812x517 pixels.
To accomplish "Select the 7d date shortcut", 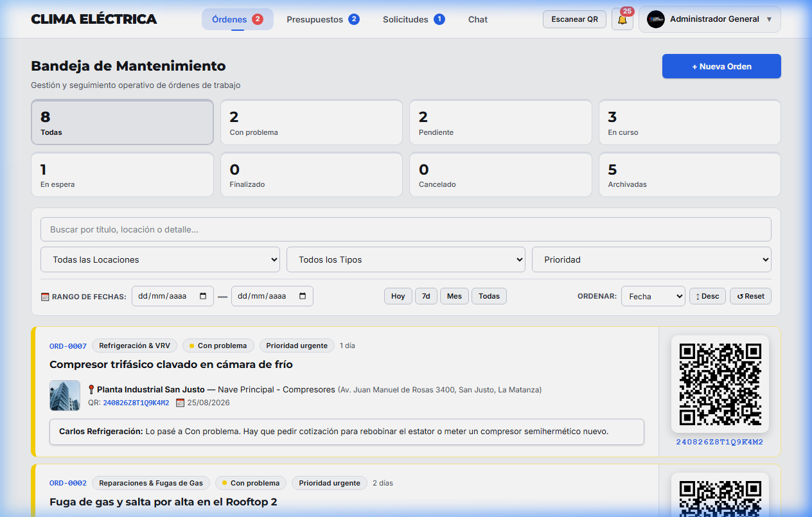I will click(426, 296).
